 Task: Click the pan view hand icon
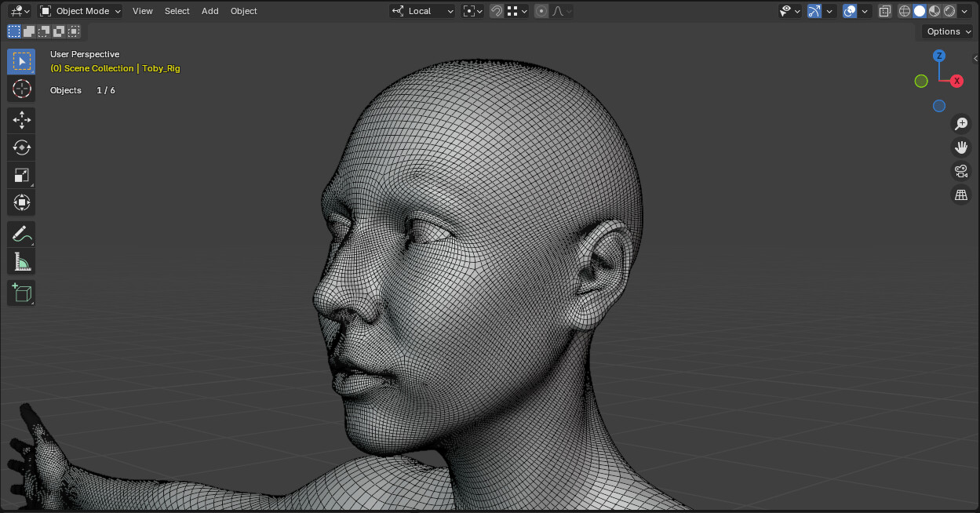coord(961,147)
